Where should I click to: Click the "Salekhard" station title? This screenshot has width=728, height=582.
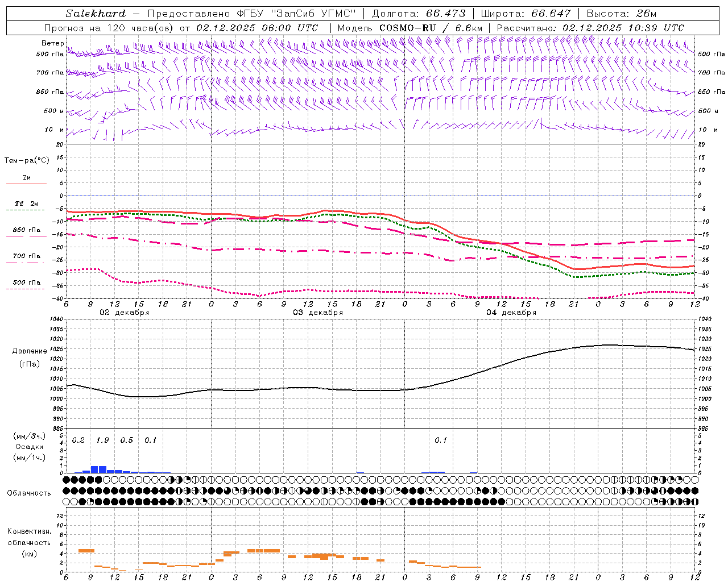[96, 14]
